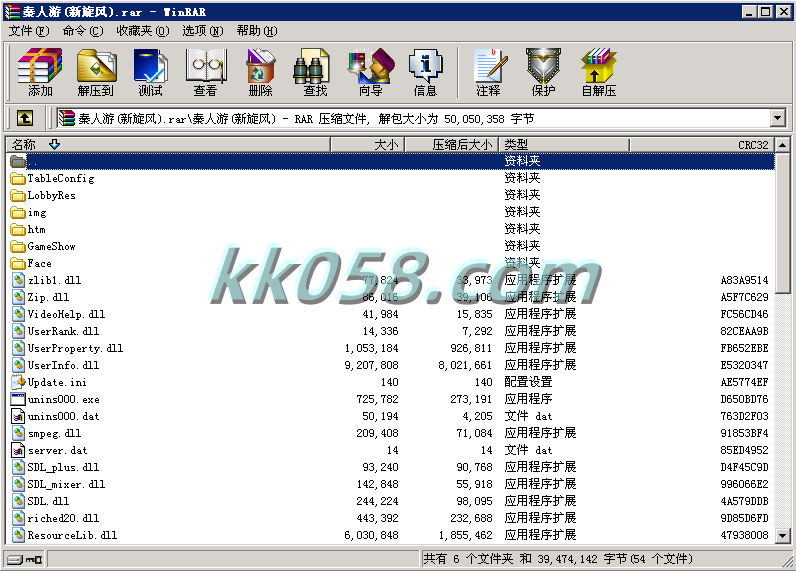Select the SDL_mixer.dll file
796x571 pixels.
pos(391,484)
